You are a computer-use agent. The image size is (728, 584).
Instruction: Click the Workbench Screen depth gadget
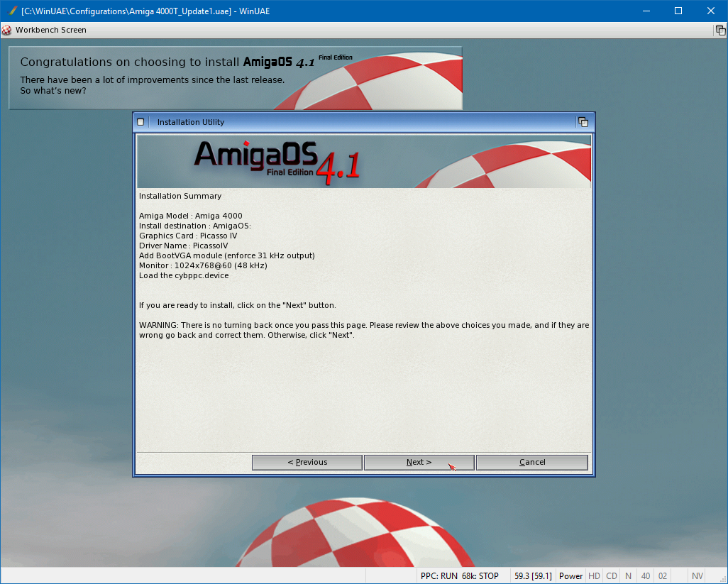tap(720, 30)
